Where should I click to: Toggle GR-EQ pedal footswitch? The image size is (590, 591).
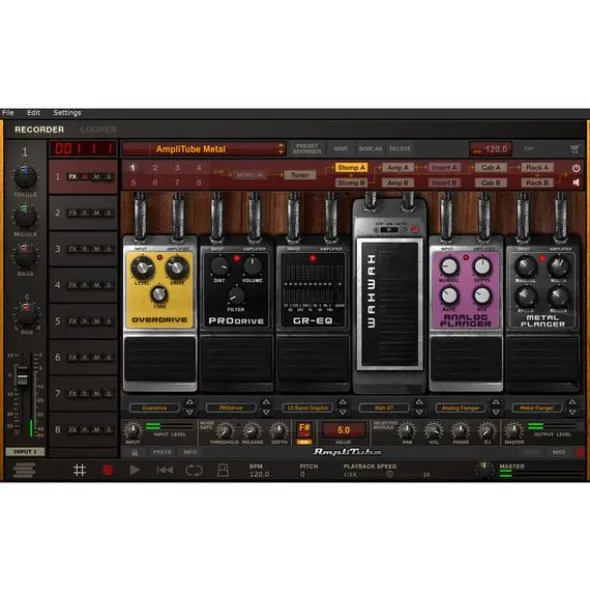313,359
